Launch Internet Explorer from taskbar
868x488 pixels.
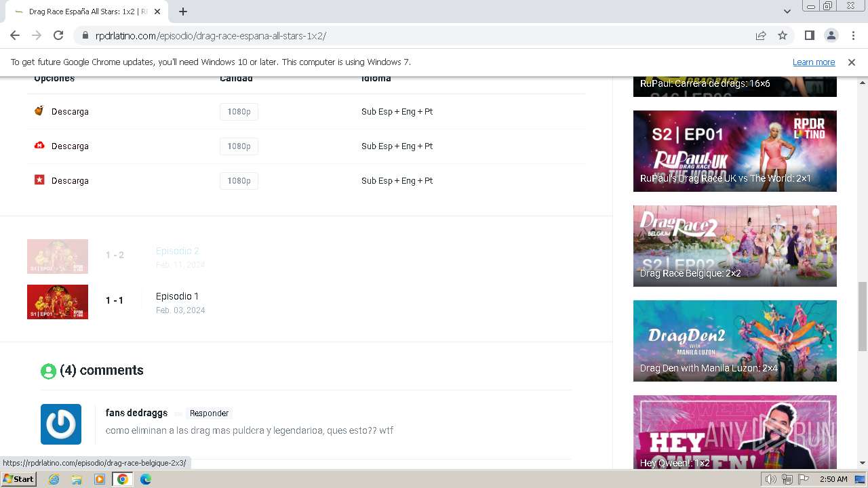(54, 479)
